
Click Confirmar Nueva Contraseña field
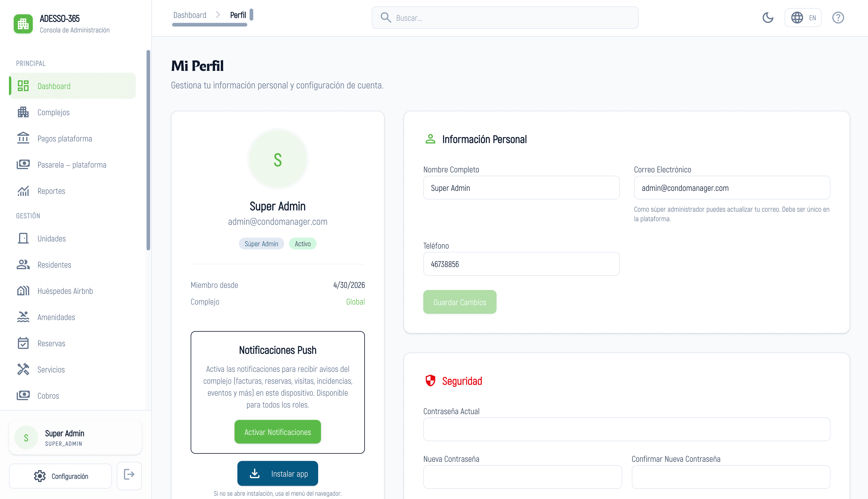731,477
